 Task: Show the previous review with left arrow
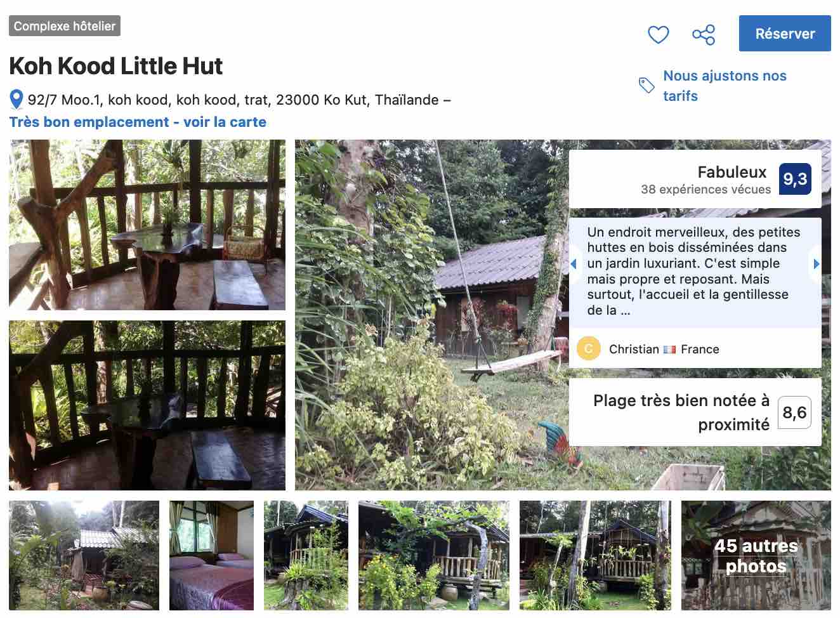tap(574, 264)
